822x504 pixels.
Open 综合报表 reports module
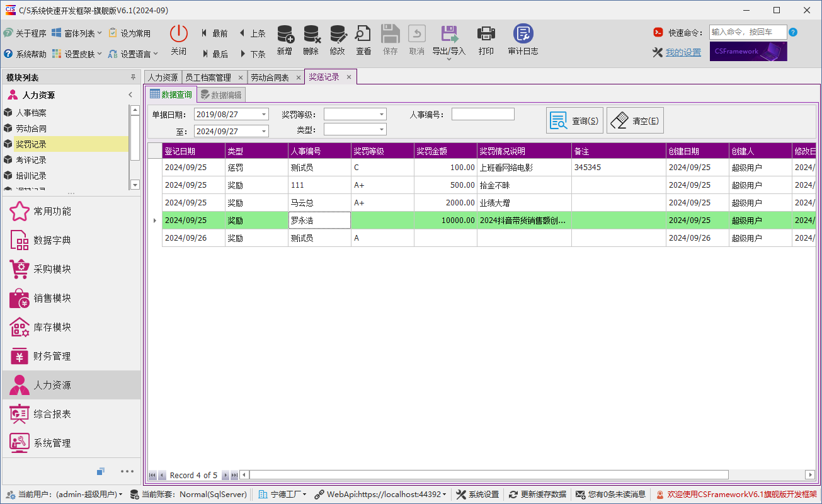[x=71, y=414]
